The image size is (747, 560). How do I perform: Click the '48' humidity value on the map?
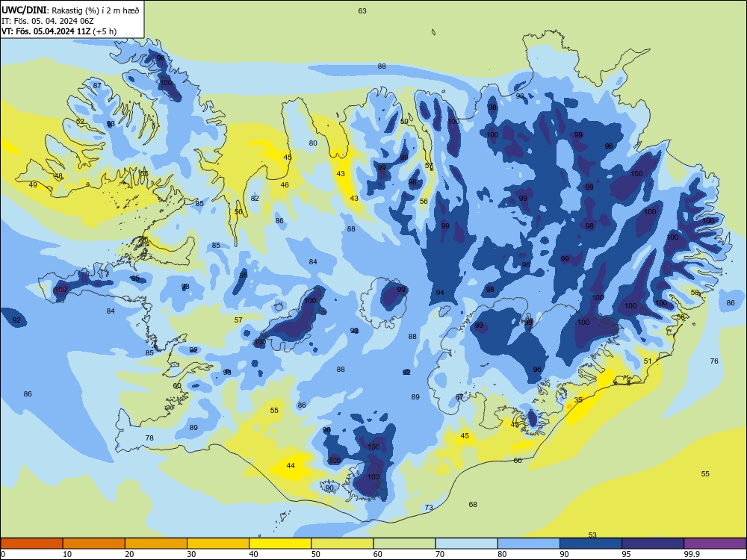[x=58, y=176]
